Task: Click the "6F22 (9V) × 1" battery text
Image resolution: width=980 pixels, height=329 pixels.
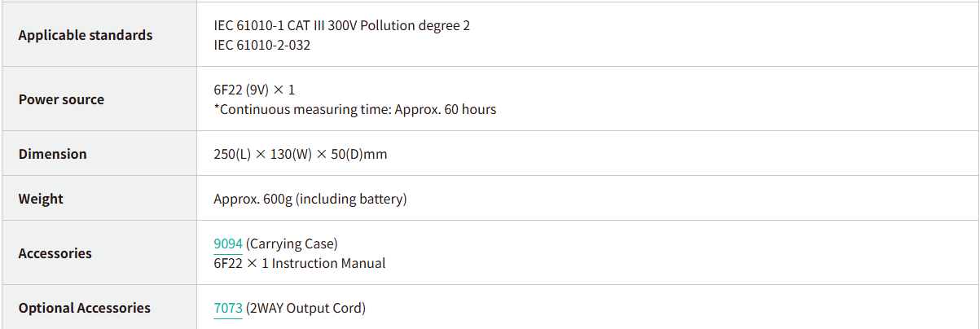Action: pyautogui.click(x=254, y=90)
